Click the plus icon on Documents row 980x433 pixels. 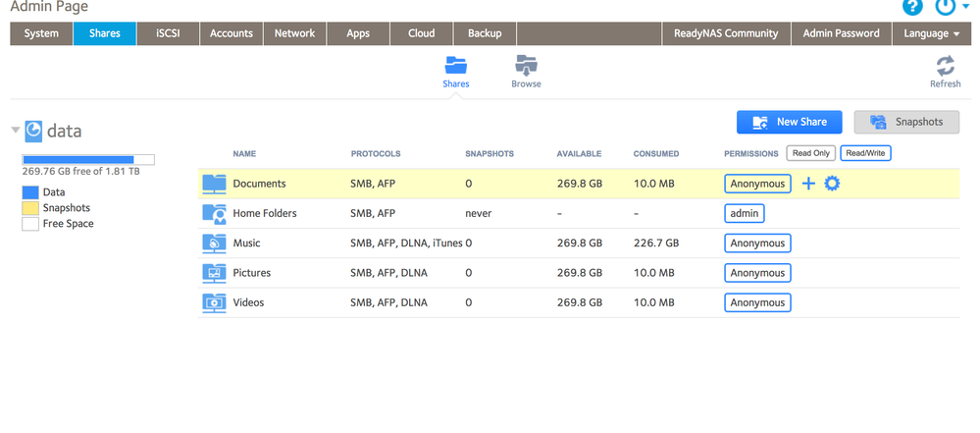pos(808,184)
